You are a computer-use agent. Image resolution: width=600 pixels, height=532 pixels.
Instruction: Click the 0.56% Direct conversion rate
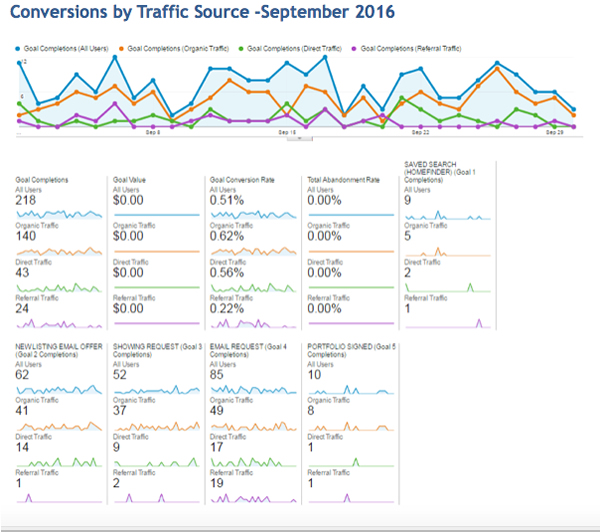pyautogui.click(x=227, y=273)
